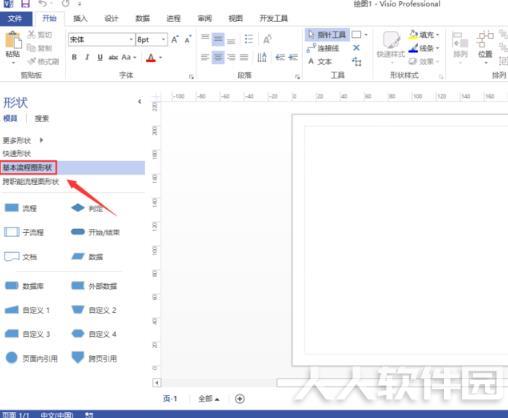Image resolution: width=508 pixels, height=418 pixels.
Task: Select the Pointer Tool (指针工具)
Action: (327, 35)
